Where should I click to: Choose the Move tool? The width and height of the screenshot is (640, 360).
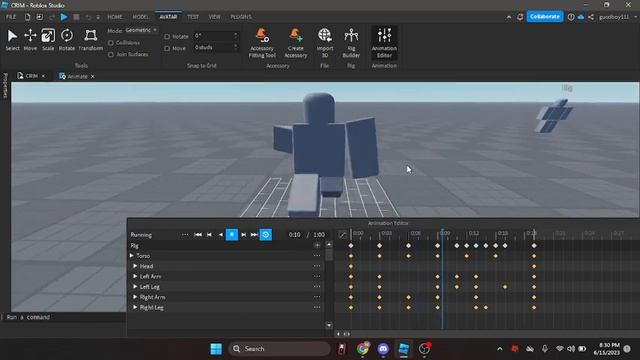click(30, 40)
